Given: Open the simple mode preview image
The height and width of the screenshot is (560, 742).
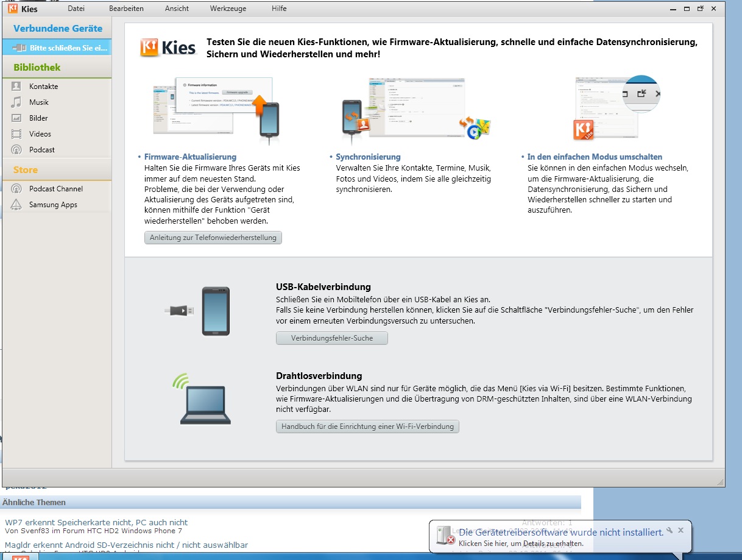Looking at the screenshot, I should tap(616, 108).
